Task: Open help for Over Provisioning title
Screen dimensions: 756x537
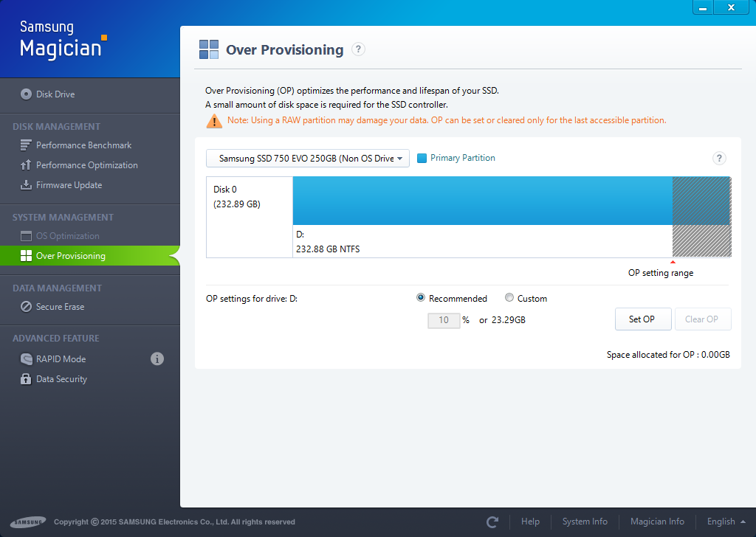Action: pyautogui.click(x=358, y=49)
